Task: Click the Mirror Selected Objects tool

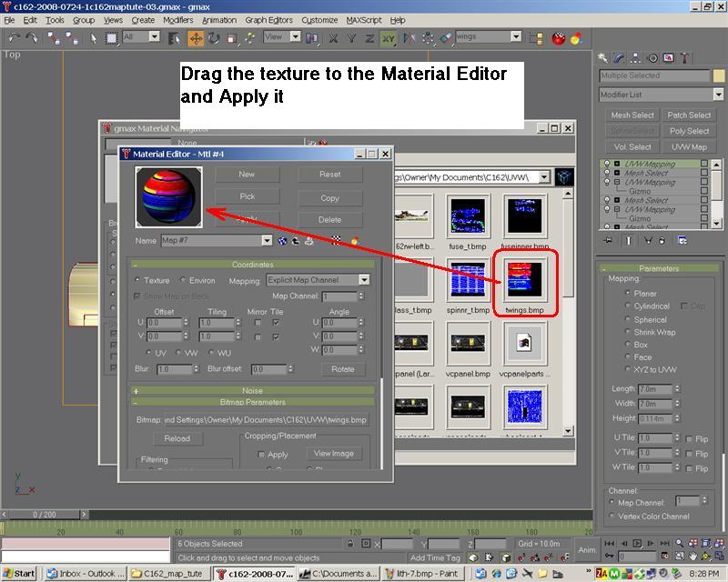Action: click(x=409, y=38)
